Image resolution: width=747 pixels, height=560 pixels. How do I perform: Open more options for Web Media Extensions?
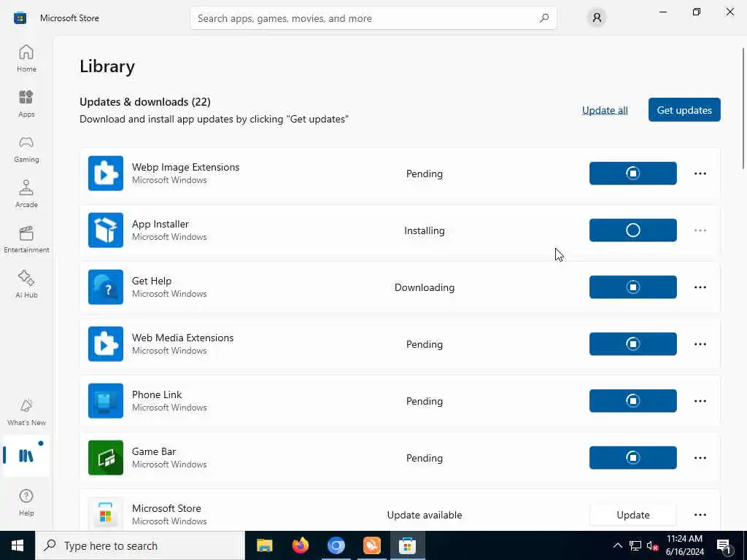point(700,344)
